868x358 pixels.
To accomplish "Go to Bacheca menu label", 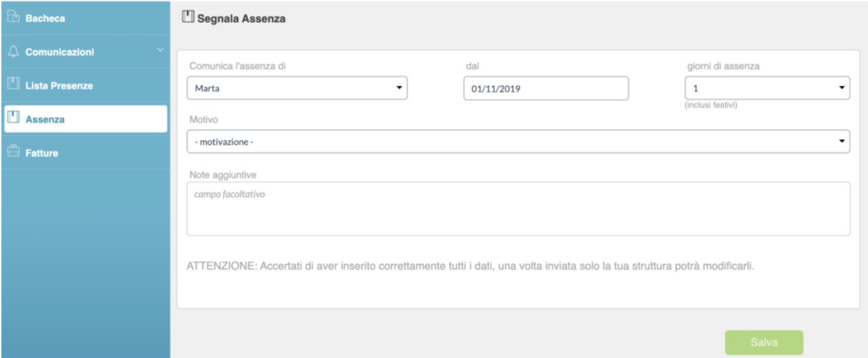I will 46,19.
